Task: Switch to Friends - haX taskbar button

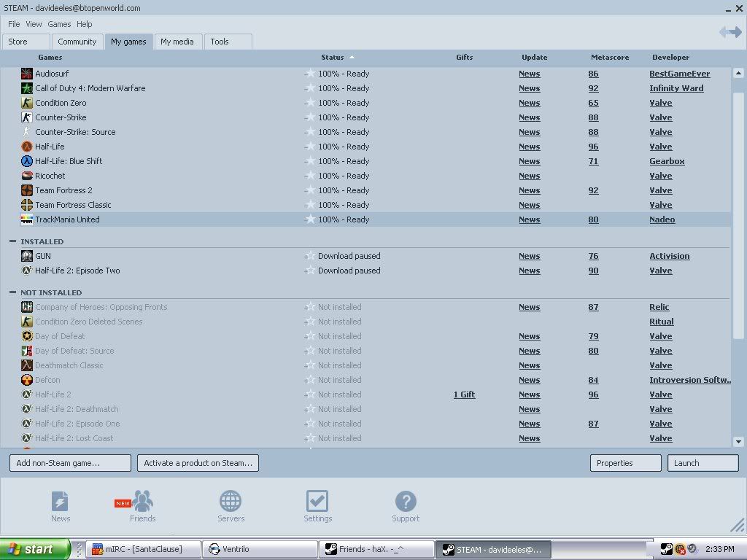Action: tap(377, 549)
